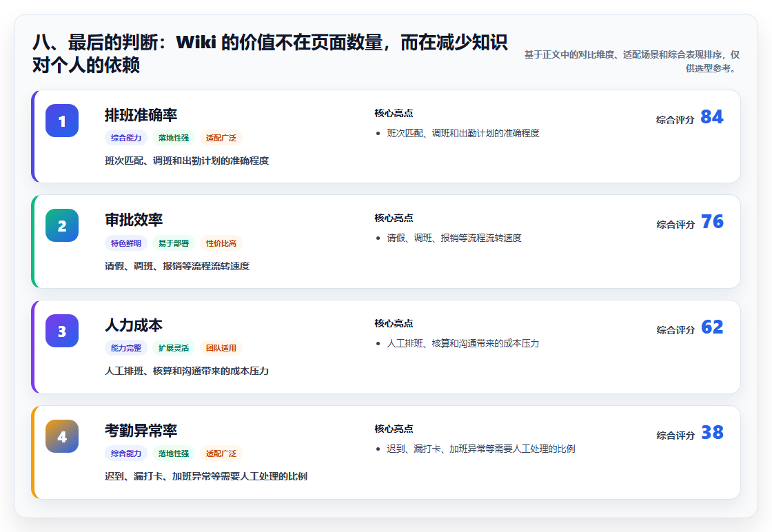This screenshot has height=532, width=772.
Task: Select the 排班准确率 card title
Action: pos(141,114)
